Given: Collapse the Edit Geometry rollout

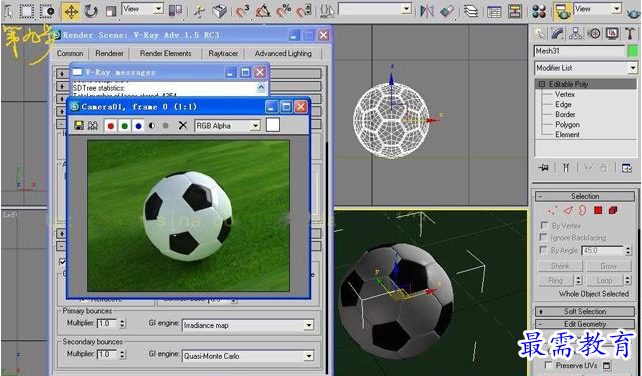Looking at the screenshot, I should 585,324.
